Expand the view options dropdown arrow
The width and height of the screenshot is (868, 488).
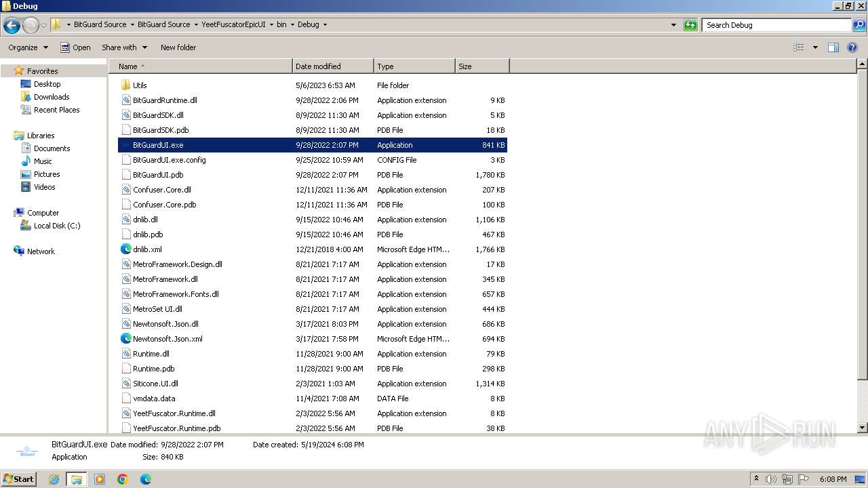pyautogui.click(x=815, y=47)
